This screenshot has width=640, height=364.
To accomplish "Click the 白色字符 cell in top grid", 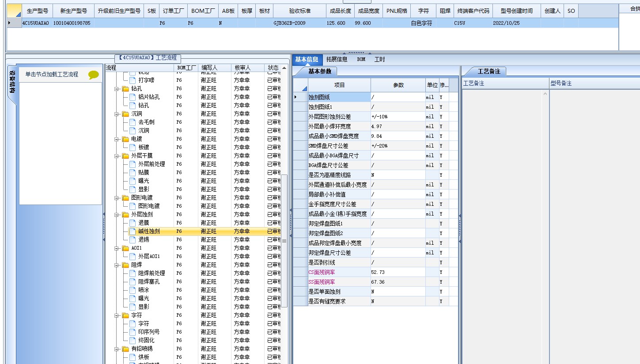I will [x=423, y=23].
